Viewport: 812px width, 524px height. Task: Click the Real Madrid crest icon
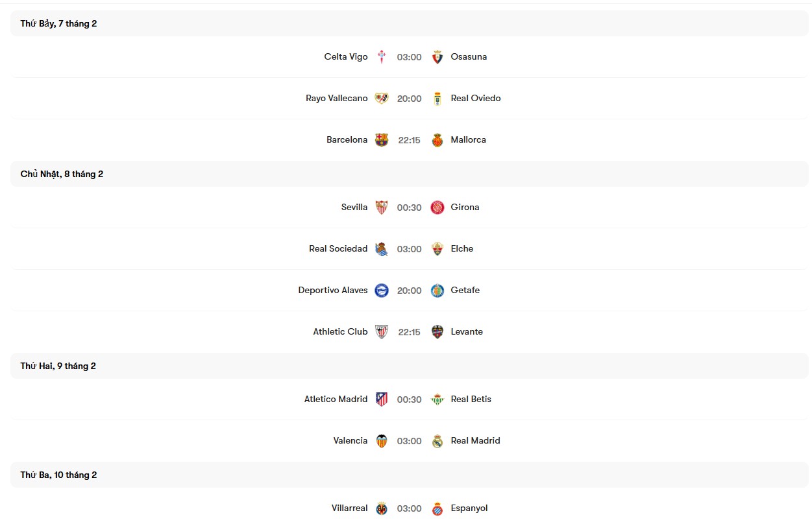437,440
